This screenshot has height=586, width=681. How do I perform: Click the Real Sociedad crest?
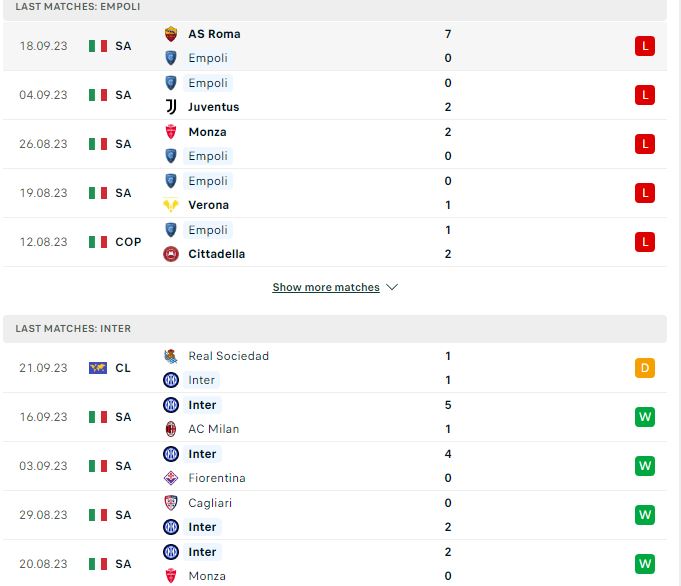(x=171, y=356)
